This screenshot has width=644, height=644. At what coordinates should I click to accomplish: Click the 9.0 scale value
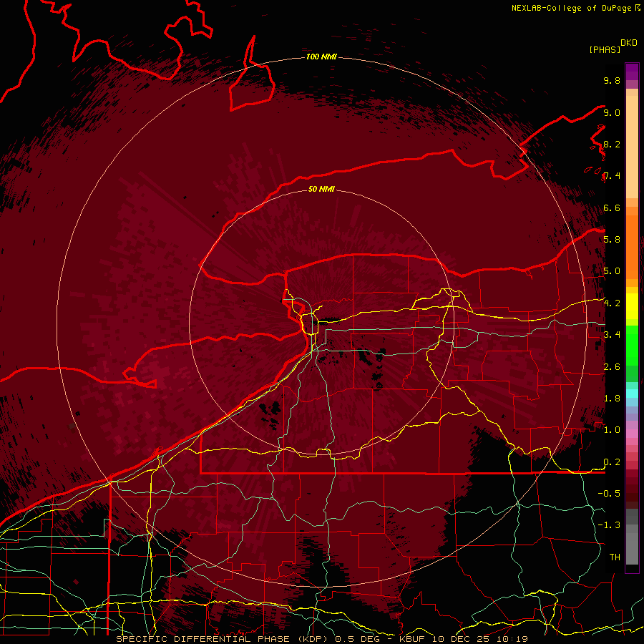tap(612, 112)
